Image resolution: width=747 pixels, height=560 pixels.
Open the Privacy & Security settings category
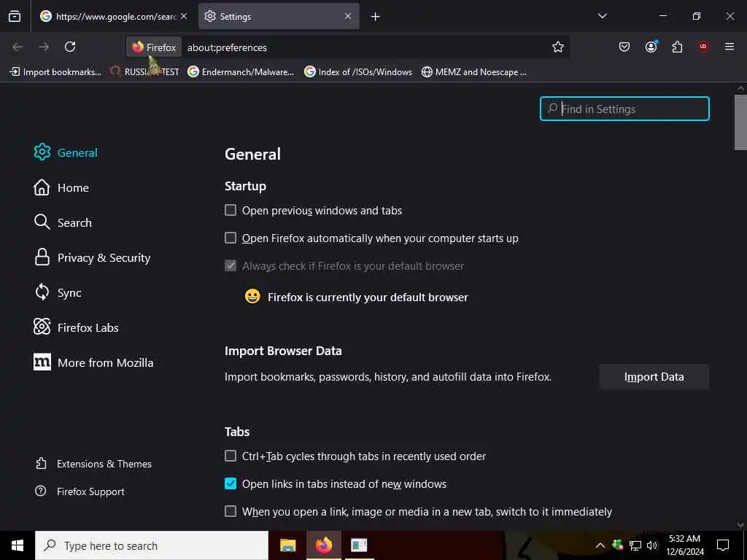click(92, 257)
